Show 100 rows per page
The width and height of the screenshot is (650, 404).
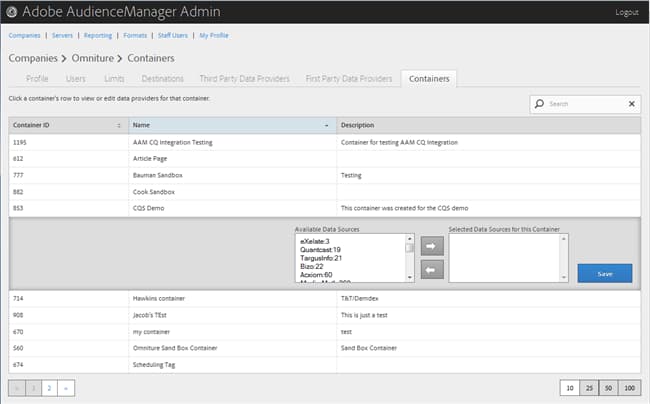point(629,388)
